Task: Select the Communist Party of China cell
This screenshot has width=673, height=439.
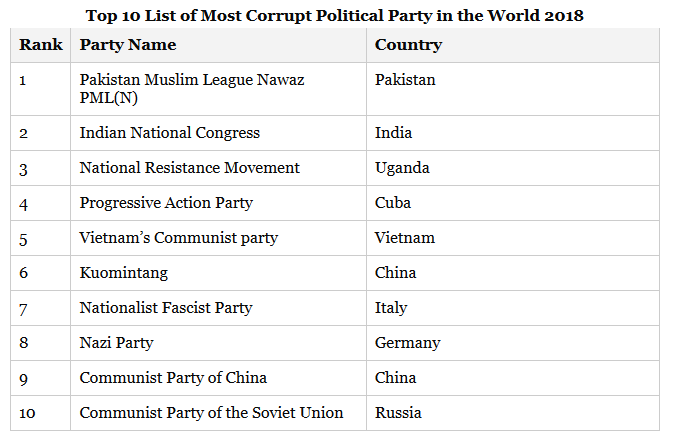Action: coord(173,378)
